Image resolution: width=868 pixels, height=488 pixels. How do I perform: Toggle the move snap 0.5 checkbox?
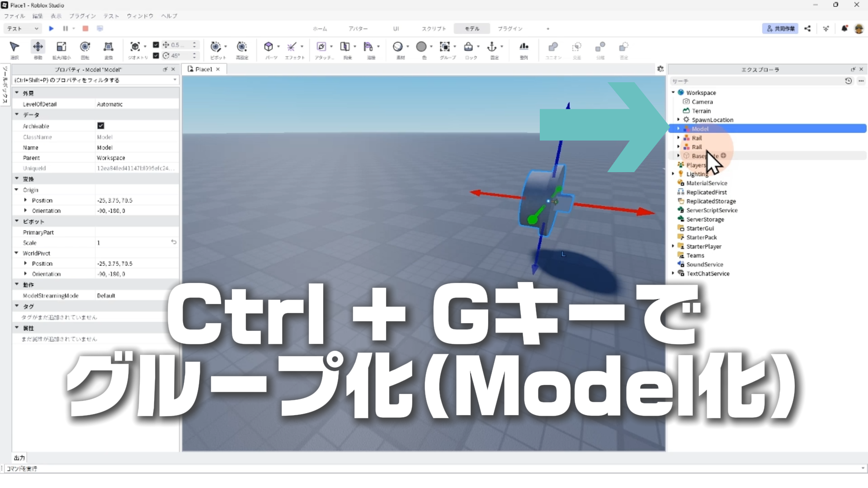(x=156, y=45)
